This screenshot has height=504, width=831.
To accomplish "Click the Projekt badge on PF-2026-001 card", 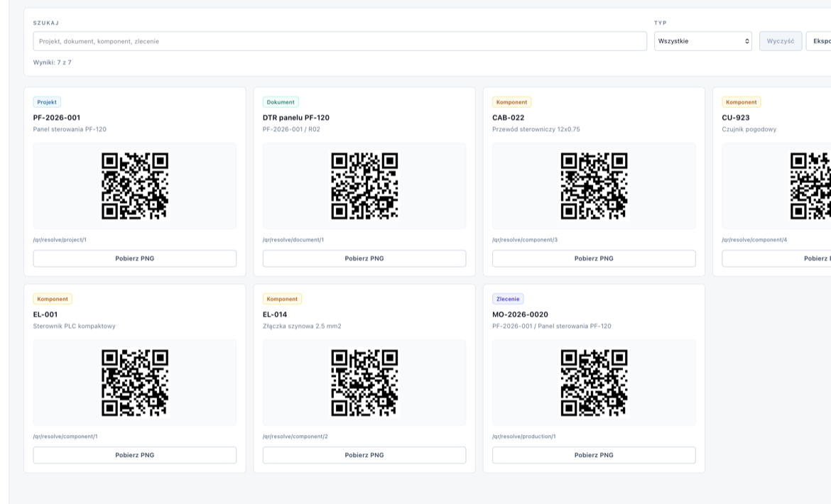I will coord(47,102).
